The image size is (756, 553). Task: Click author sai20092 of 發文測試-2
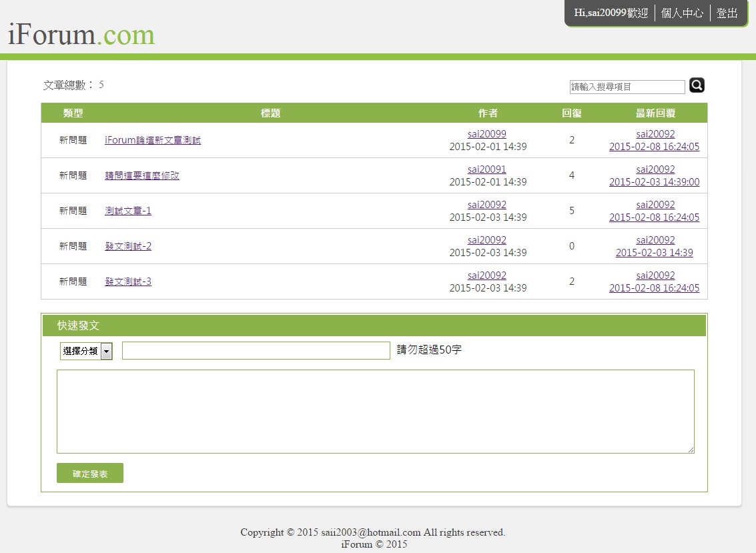pos(487,239)
